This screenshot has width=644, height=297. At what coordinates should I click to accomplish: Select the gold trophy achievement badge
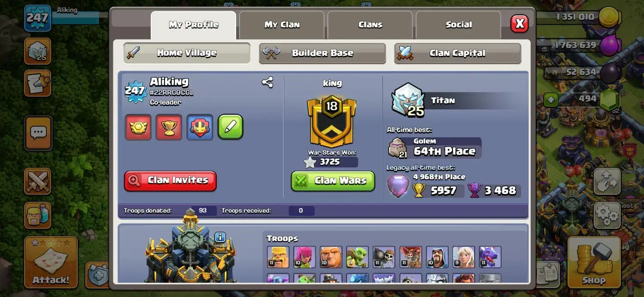coord(169,127)
